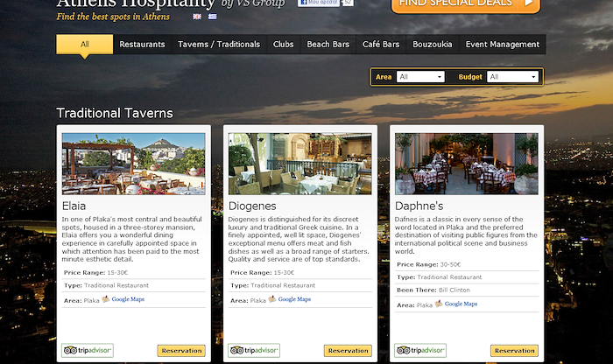Open the Event Management tab
The image size is (613, 364).
503,44
